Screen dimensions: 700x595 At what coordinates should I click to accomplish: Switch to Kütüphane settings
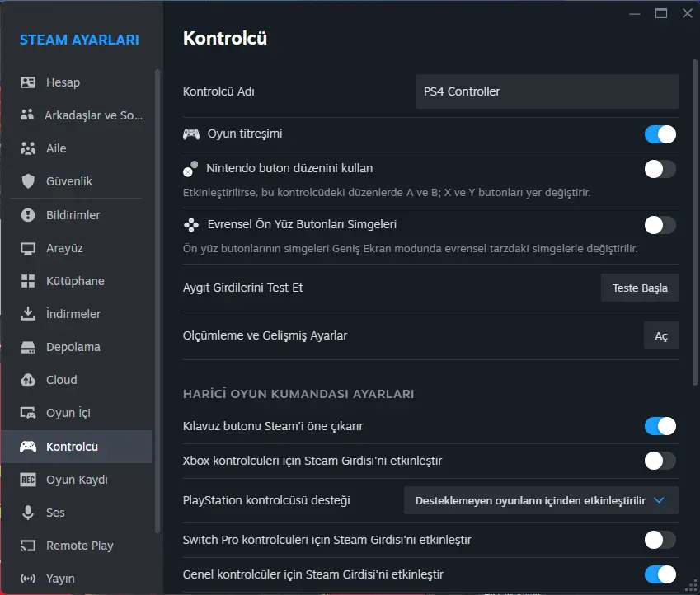(x=77, y=281)
